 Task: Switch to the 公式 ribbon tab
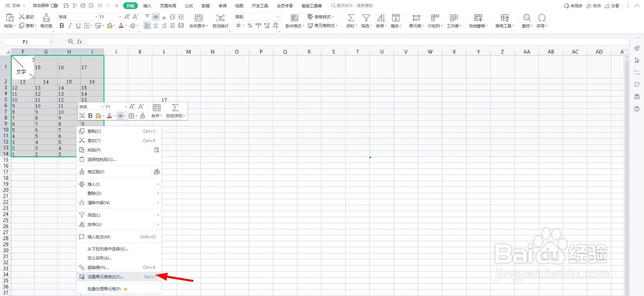click(189, 6)
